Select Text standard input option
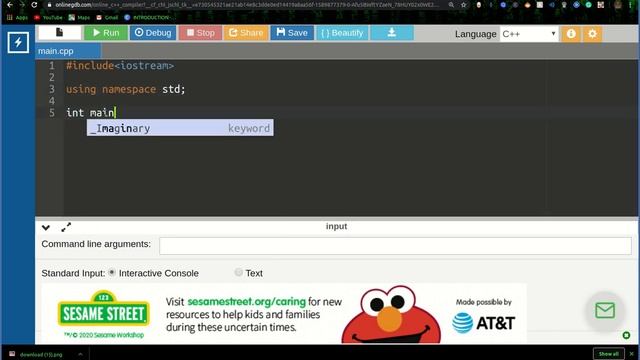Image resolution: width=640 pixels, height=360 pixels. (238, 272)
